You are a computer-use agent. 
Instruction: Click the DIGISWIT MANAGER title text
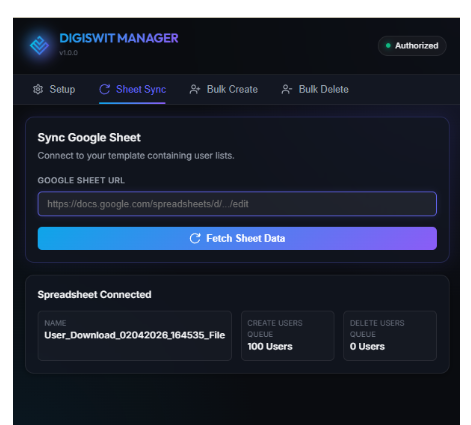[119, 38]
